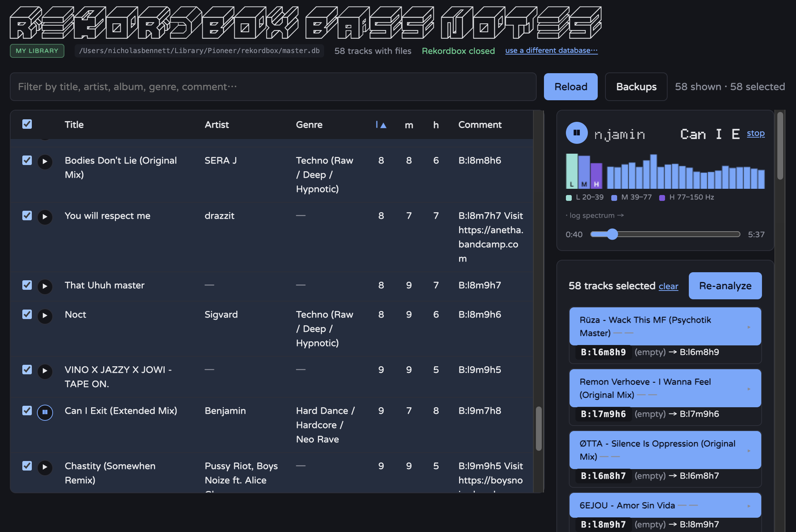The width and height of the screenshot is (796, 532).
Task: Sort by the m column header
Action: [409, 125]
